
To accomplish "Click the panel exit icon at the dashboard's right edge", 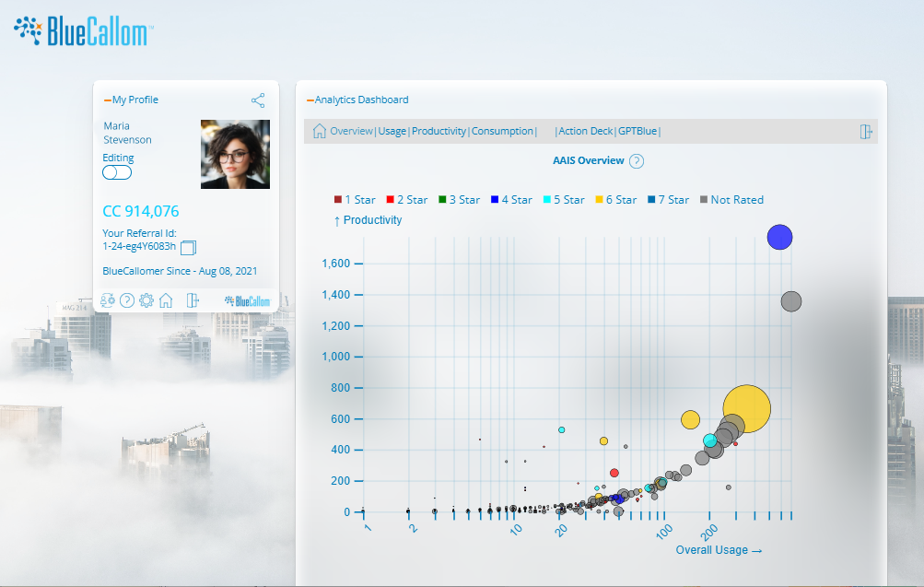I will tap(866, 132).
